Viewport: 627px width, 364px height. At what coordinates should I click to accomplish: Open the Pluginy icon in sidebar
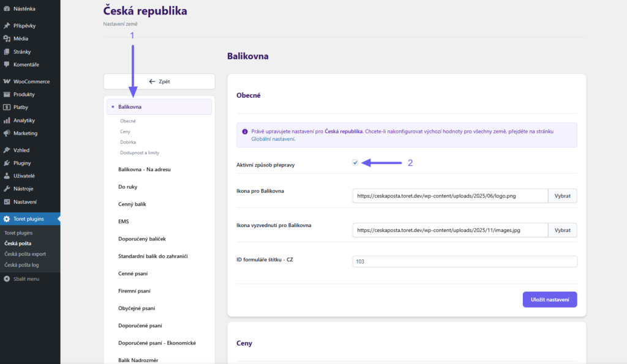7,163
